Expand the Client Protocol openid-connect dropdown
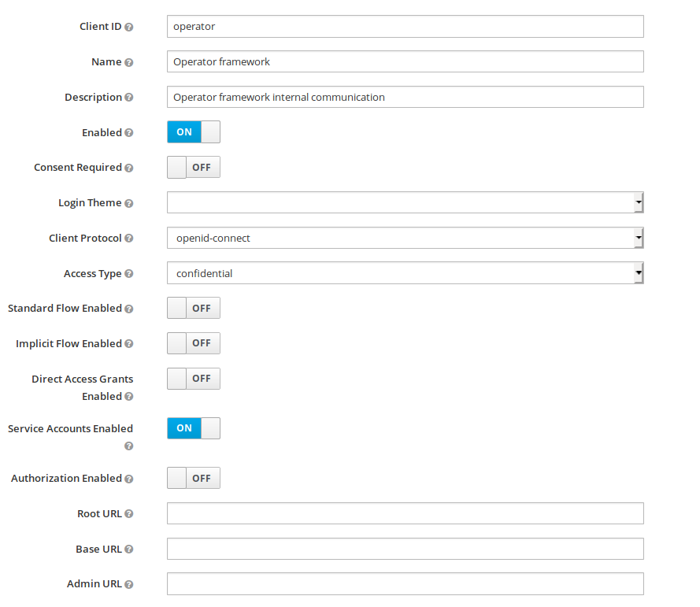 [x=405, y=238]
